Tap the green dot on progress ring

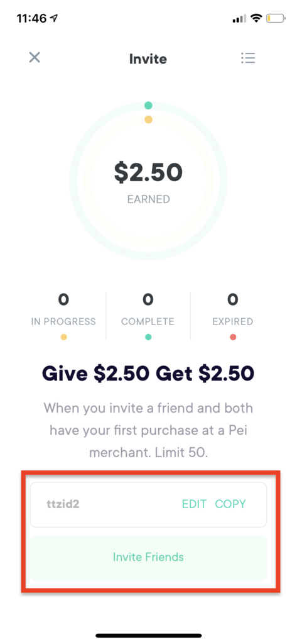(148, 106)
